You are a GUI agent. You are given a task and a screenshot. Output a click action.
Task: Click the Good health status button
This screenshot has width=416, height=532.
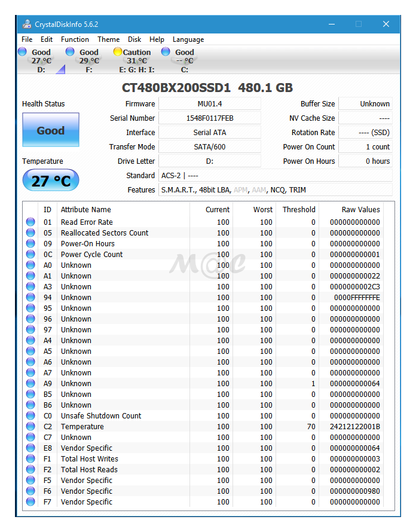tap(51, 130)
